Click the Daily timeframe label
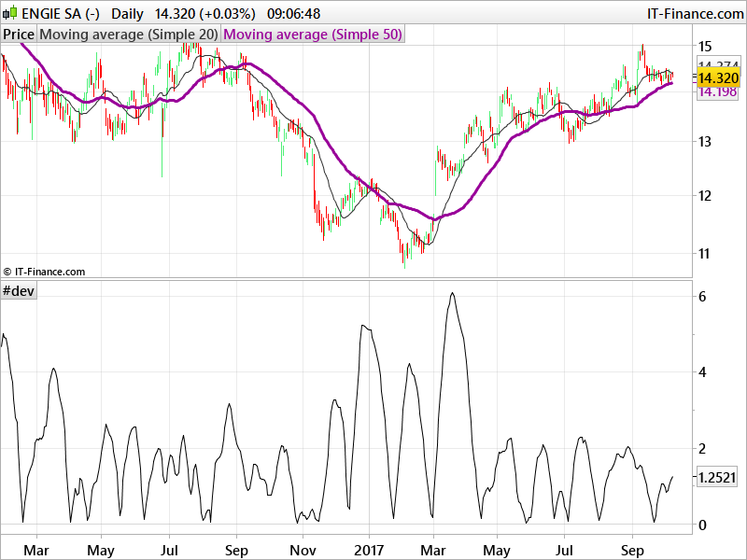This screenshot has height=560, width=747. pos(127,14)
